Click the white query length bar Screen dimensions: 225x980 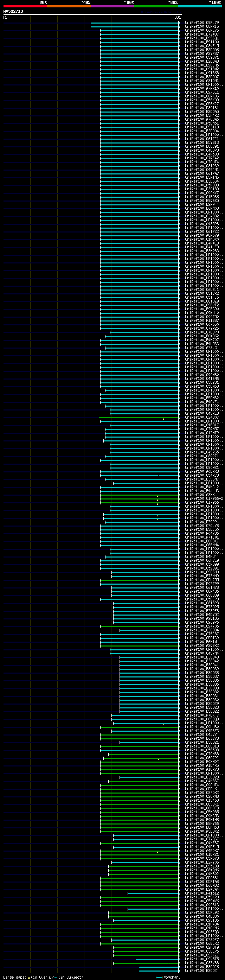point(93,14)
